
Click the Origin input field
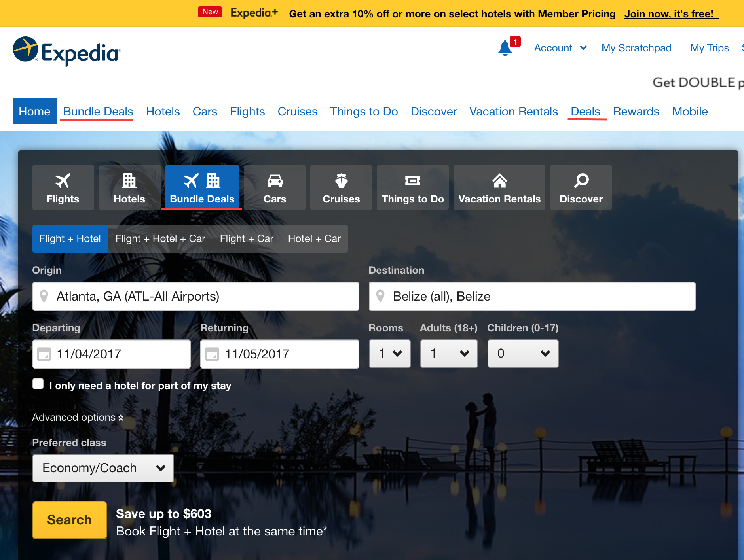coord(196,296)
